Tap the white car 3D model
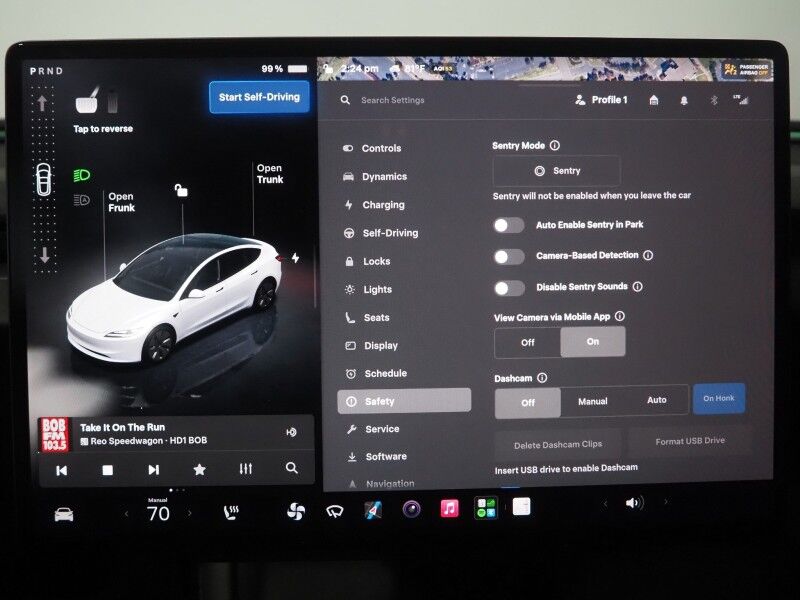This screenshot has width=800, height=600. (x=173, y=298)
